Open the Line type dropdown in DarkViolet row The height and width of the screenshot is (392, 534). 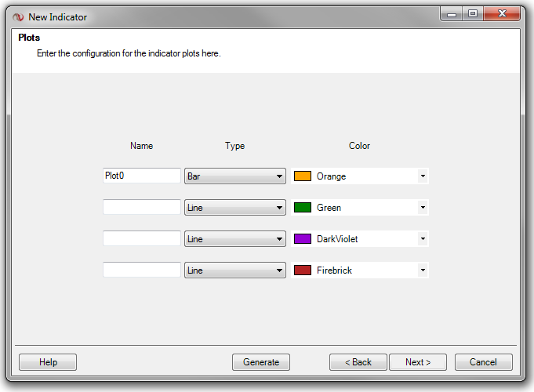pyautogui.click(x=235, y=239)
